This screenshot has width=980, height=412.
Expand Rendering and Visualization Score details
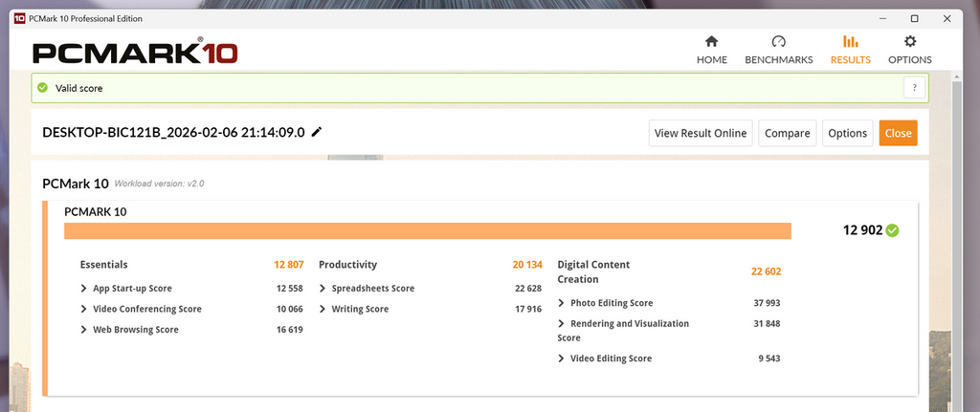[561, 323]
